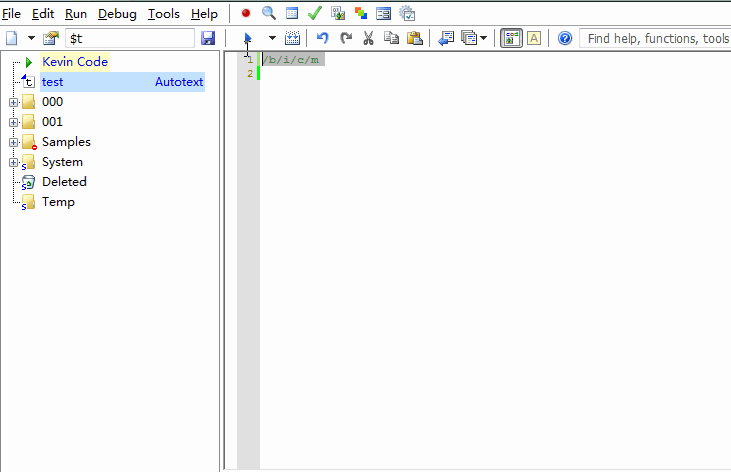Paste from clipboard icon
Screen dimensions: 731x472
(414, 38)
